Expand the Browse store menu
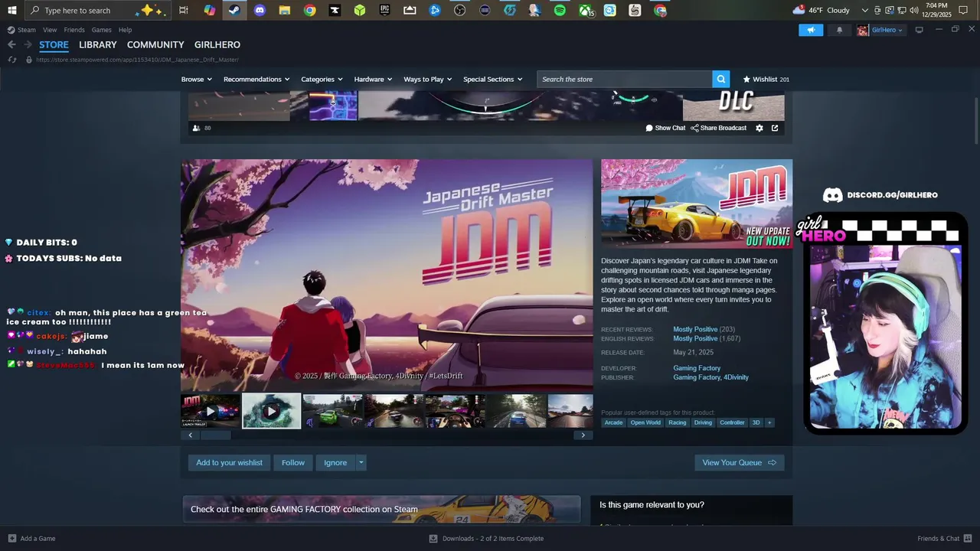This screenshot has width=980, height=551. (x=196, y=79)
